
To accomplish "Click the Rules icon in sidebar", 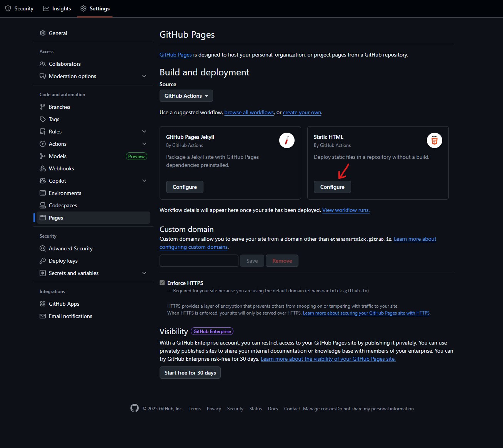I will [x=43, y=132].
